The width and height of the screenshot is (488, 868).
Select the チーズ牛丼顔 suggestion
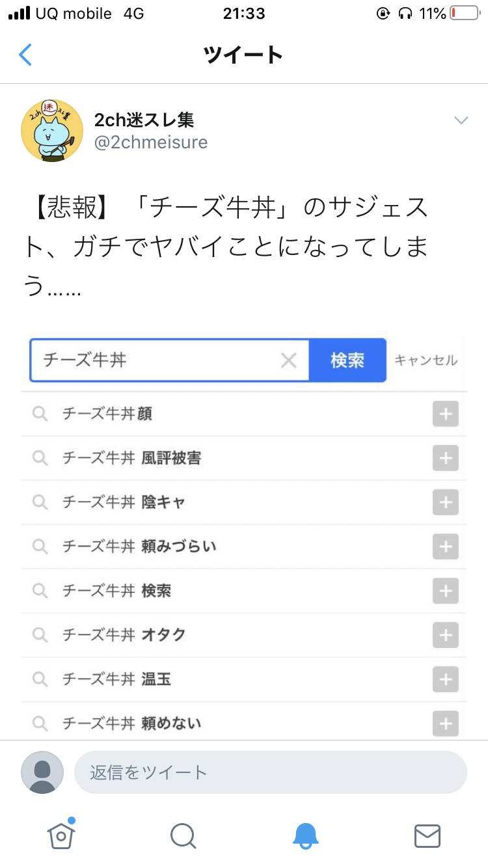point(108,414)
